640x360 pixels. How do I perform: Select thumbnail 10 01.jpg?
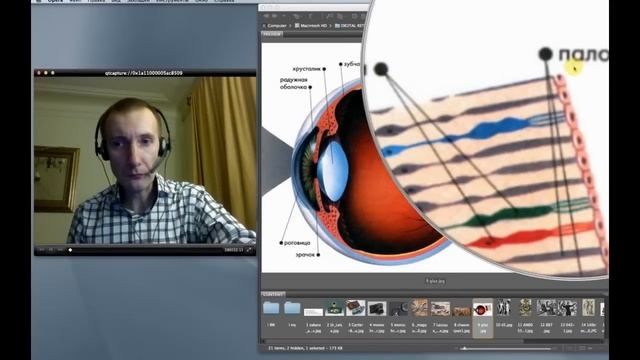(504, 307)
